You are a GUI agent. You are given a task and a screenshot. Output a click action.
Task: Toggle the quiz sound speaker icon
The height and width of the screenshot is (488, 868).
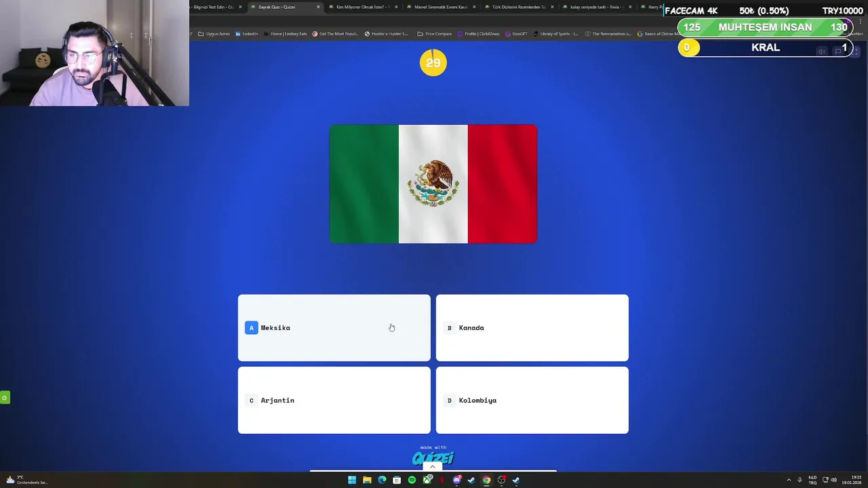point(822,52)
